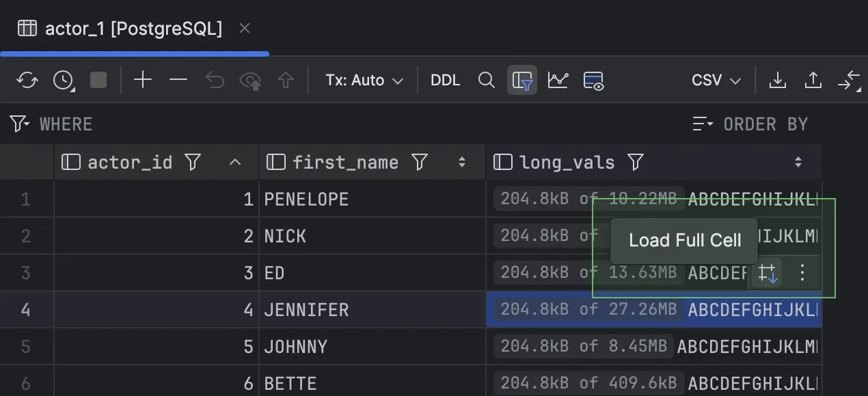Expand the CSV format dropdown
Screen dimensions: 868x396
pyautogui.click(x=716, y=81)
